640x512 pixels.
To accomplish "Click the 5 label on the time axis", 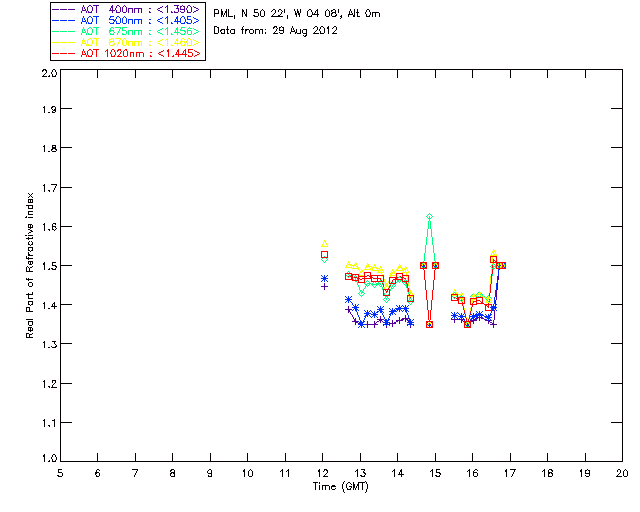I will coord(60,473).
